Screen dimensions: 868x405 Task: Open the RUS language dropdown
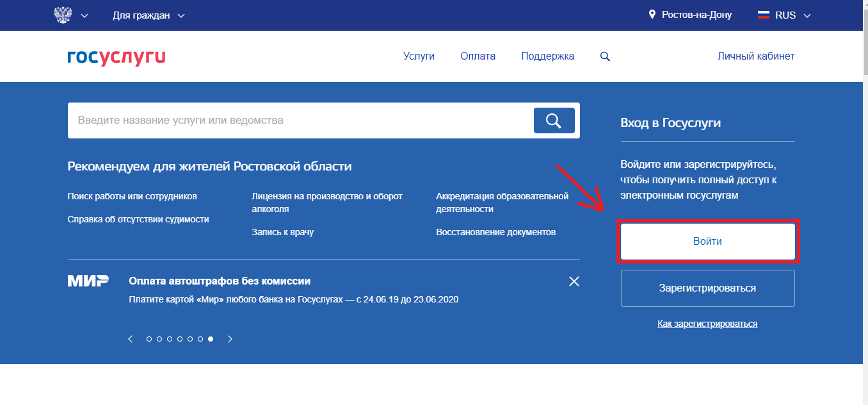[784, 15]
